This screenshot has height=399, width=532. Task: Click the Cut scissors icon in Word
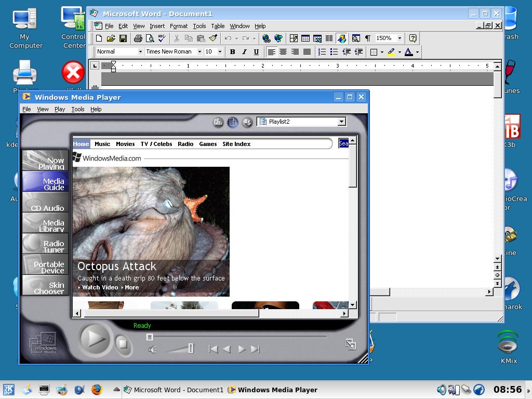click(x=177, y=38)
